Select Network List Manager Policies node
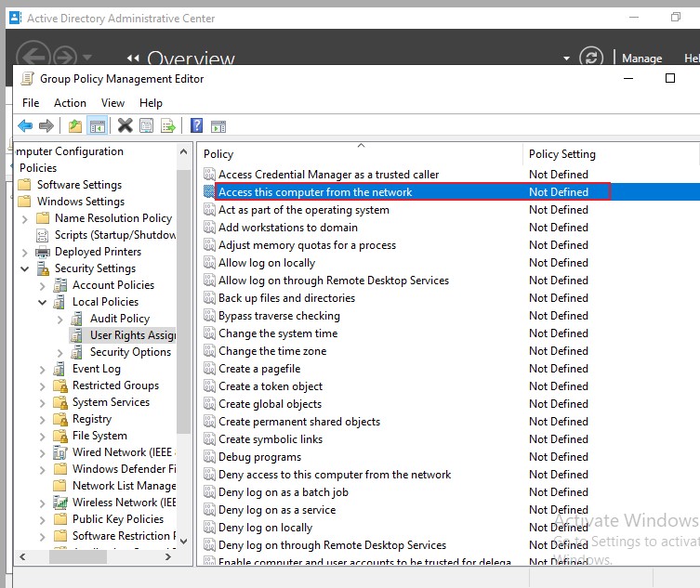The height and width of the screenshot is (588, 700). click(125, 486)
